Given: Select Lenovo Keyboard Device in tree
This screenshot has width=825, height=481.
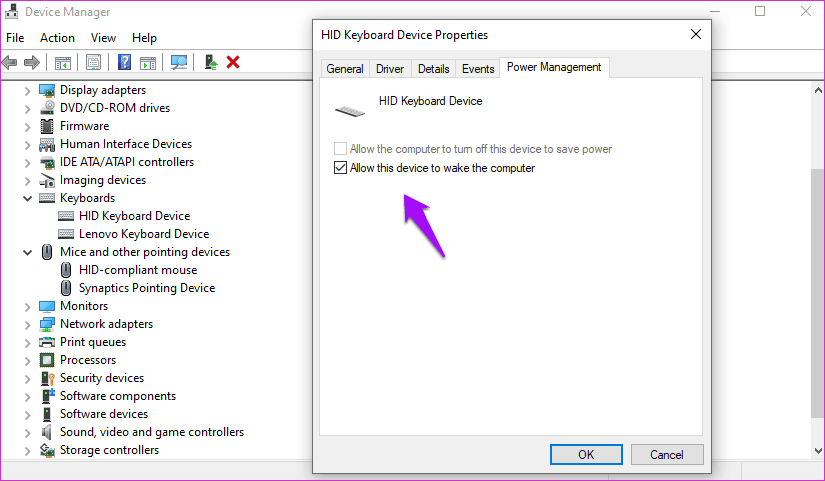Looking at the screenshot, I should pyautogui.click(x=144, y=234).
